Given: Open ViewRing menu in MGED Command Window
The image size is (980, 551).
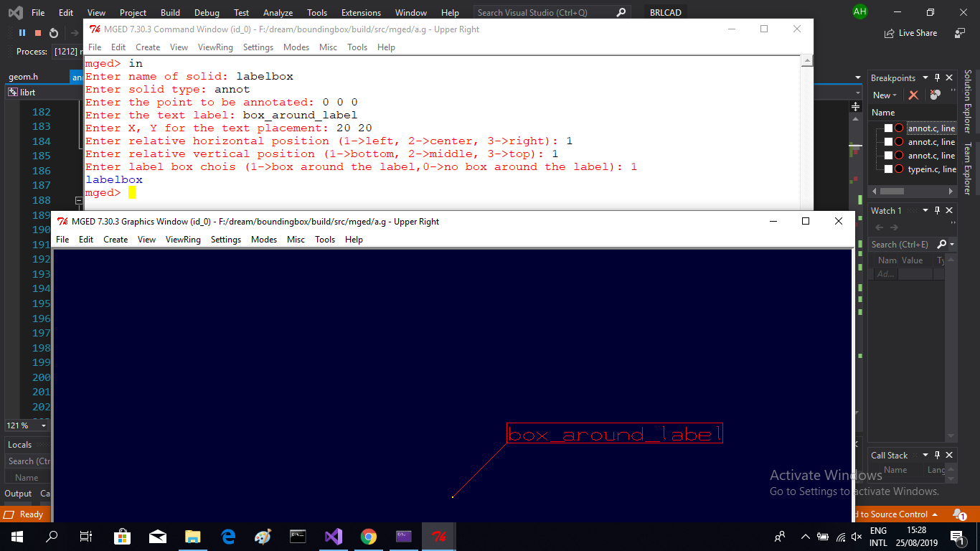Looking at the screenshot, I should [x=215, y=47].
